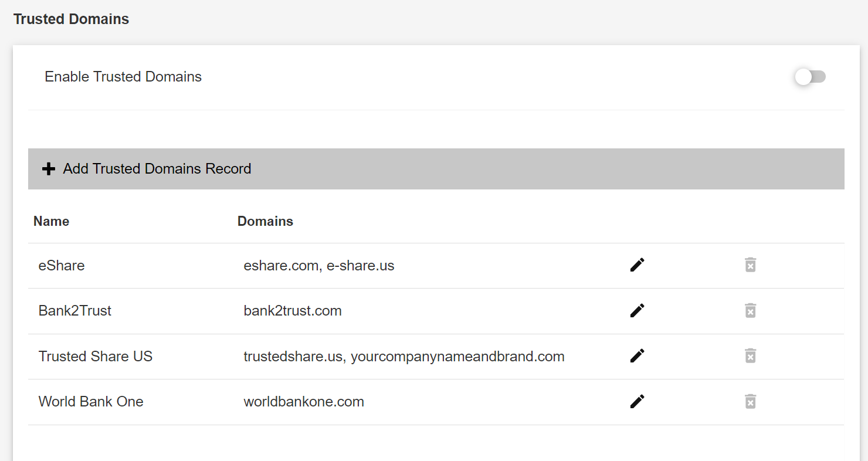Edit the Trusted Share US record
Image resolution: width=868 pixels, height=461 pixels.
[637, 356]
